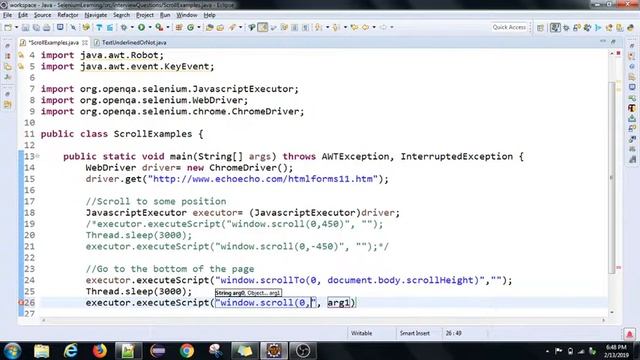Open the Window menu
This screenshot has height=360, width=640.
tap(187, 15)
